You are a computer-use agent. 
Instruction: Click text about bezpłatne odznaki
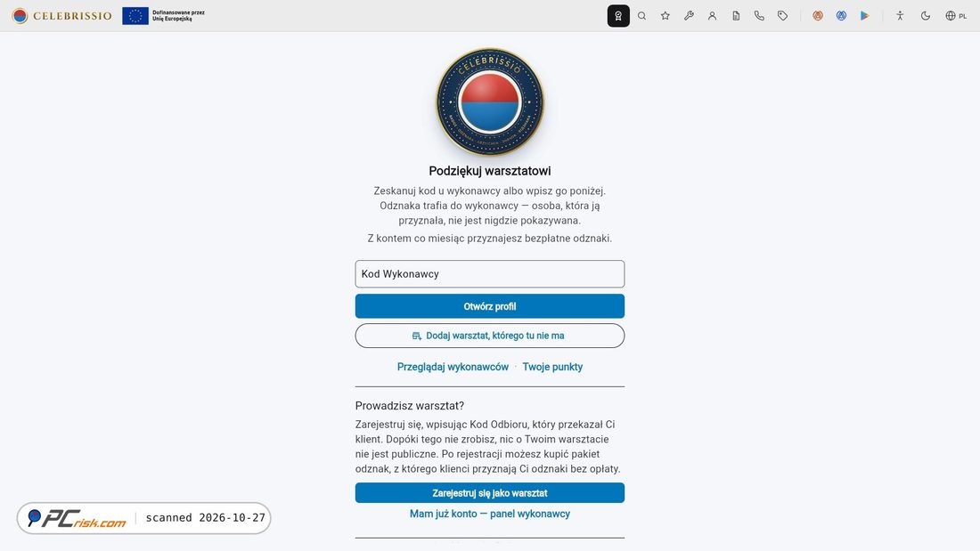click(x=490, y=238)
